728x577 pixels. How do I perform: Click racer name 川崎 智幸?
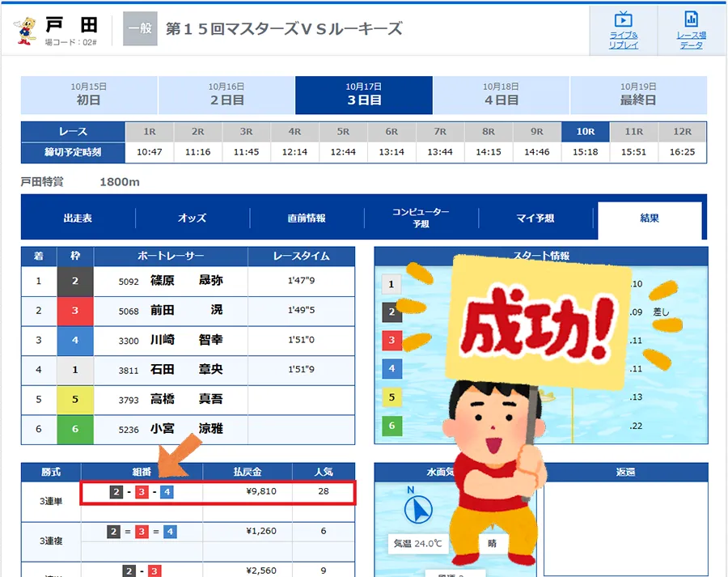[x=187, y=340]
